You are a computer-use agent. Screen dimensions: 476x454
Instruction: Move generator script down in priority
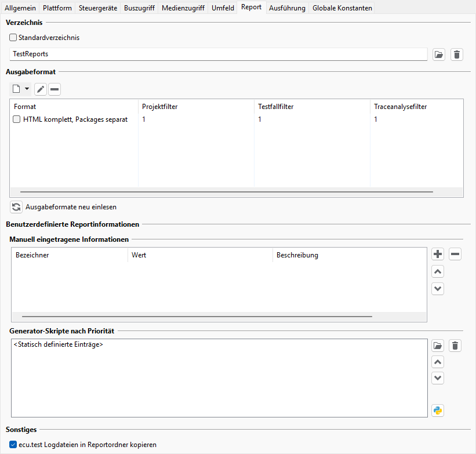[x=438, y=378]
